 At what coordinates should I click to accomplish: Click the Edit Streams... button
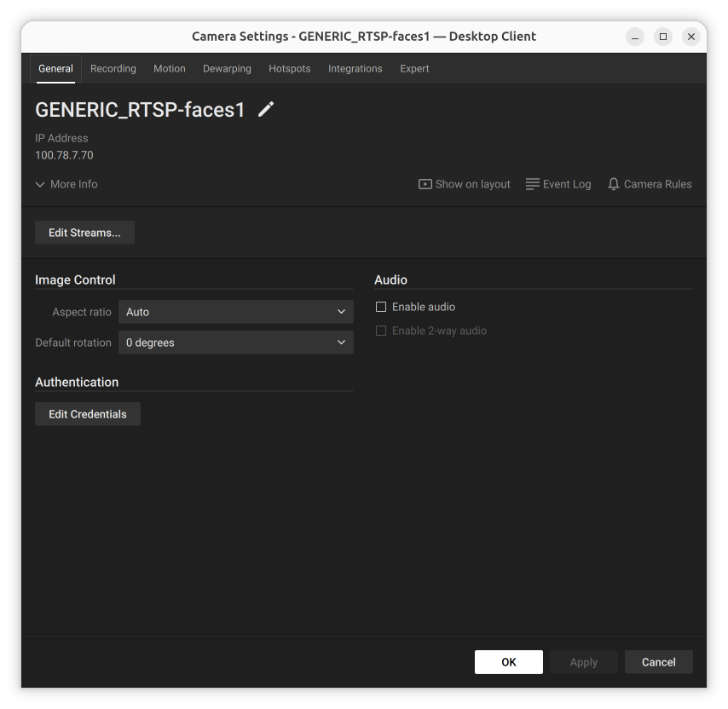click(84, 233)
